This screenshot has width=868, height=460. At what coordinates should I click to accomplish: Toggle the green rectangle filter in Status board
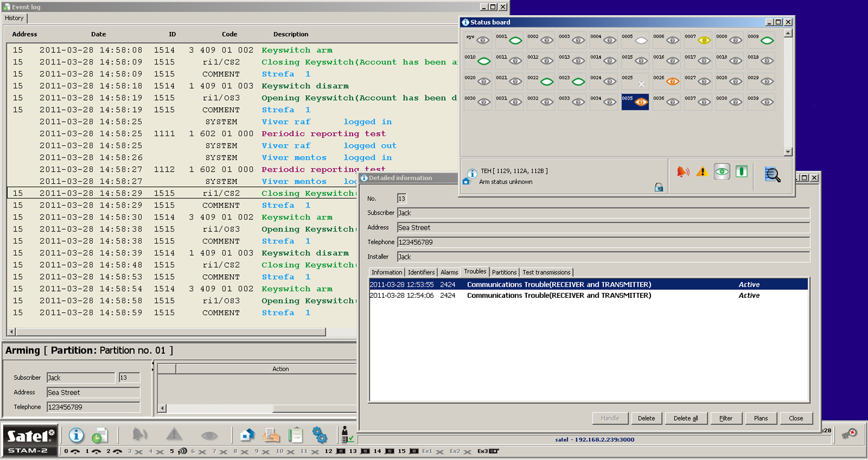coord(741,172)
